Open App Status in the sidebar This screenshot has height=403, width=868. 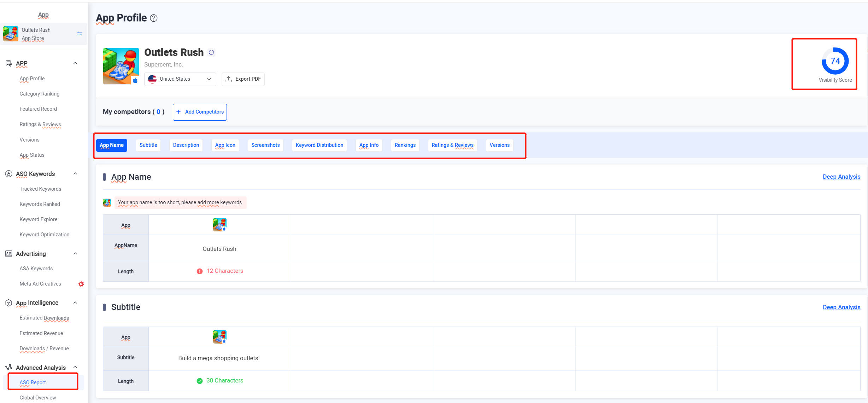[x=32, y=155]
